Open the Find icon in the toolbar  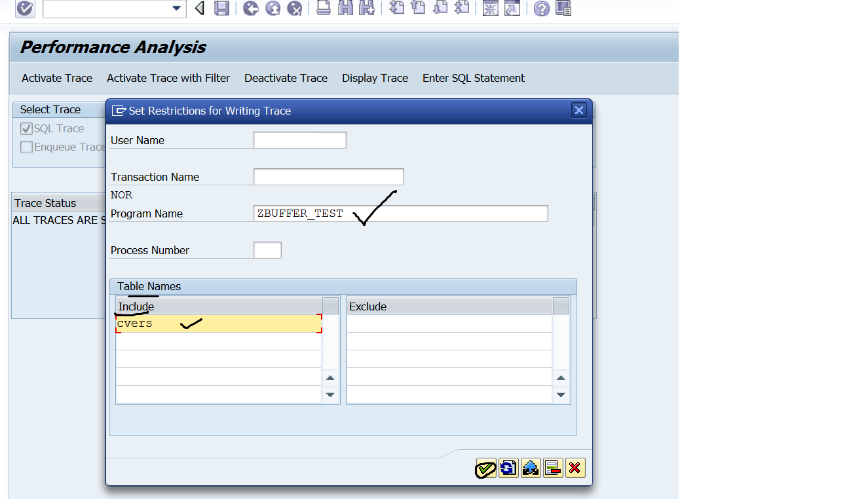coord(345,9)
